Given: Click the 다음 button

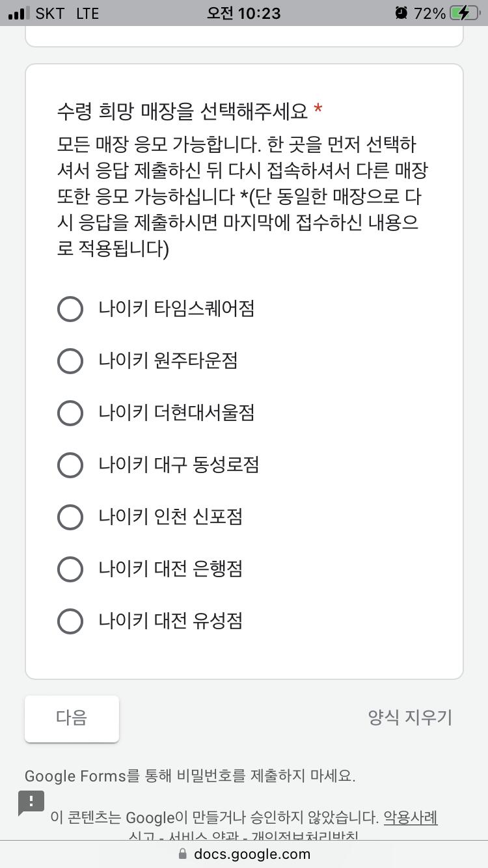Looking at the screenshot, I should point(72,718).
